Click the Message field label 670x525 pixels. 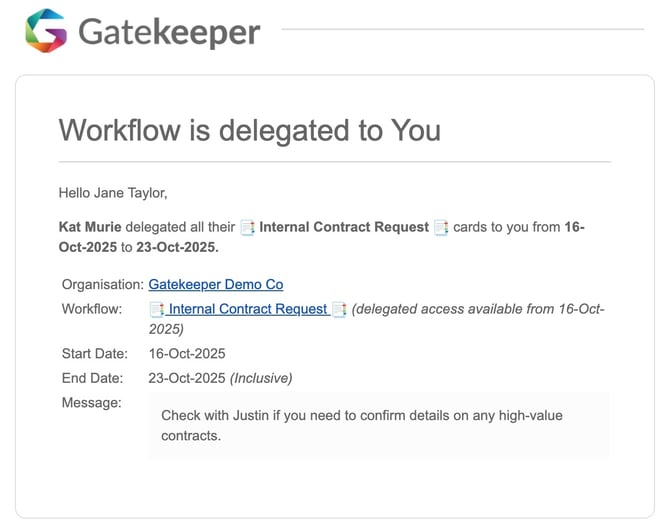[91, 402]
